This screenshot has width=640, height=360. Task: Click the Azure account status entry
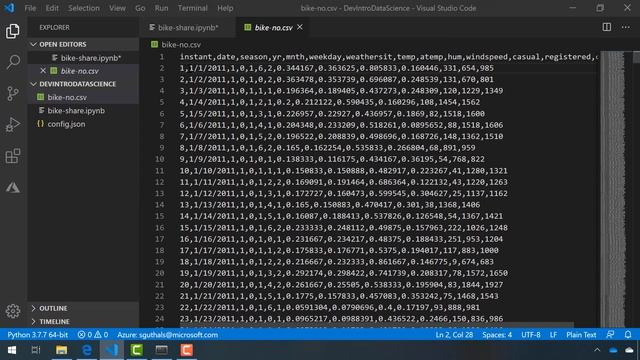pos(167,335)
